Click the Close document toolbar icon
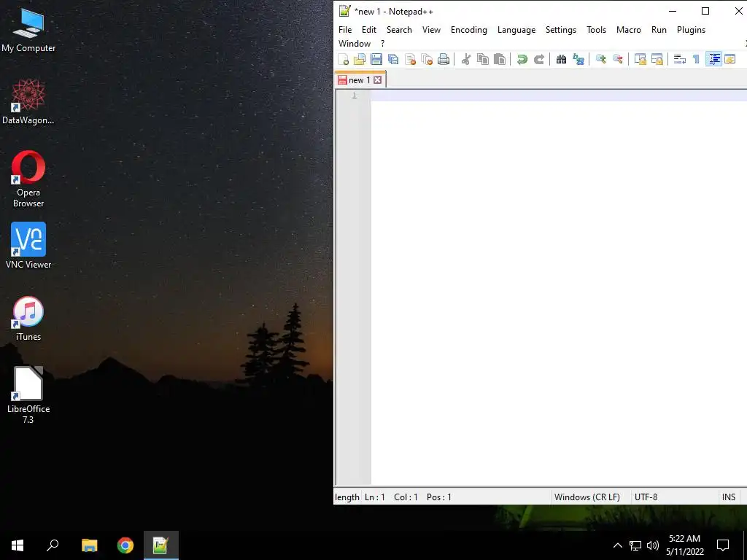 (x=410, y=59)
